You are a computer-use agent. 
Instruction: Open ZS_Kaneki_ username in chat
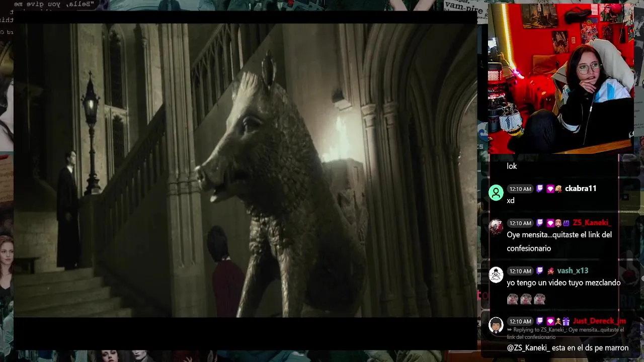[x=592, y=223]
